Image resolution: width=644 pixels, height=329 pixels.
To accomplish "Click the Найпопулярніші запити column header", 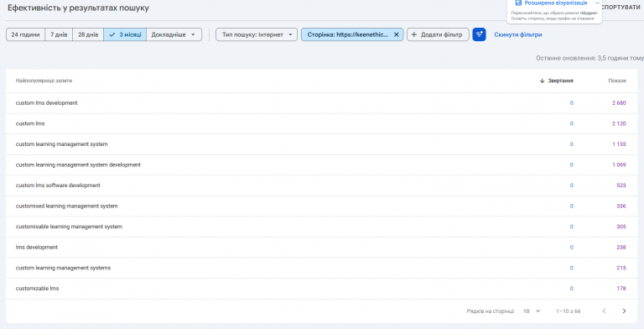I will click(44, 81).
